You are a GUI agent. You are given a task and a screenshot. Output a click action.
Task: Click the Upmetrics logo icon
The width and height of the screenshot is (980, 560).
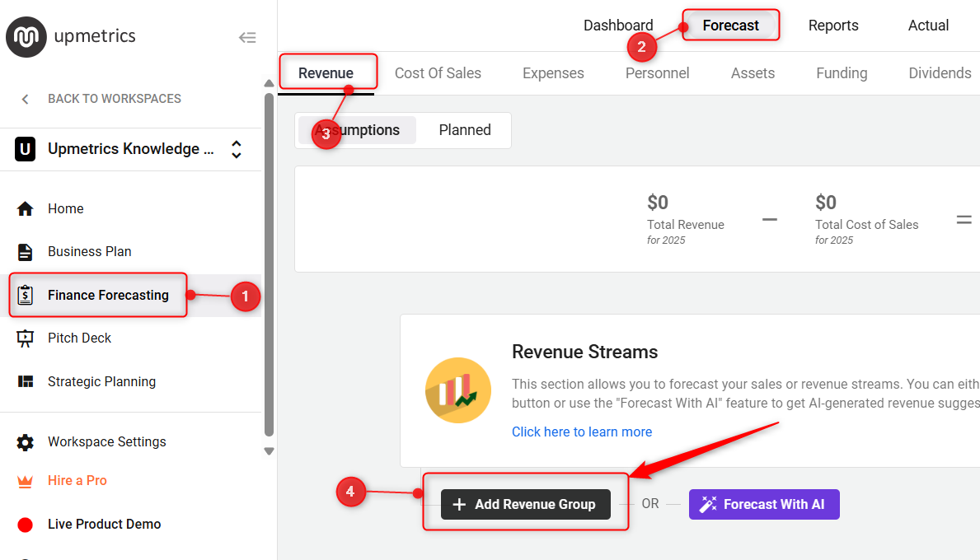pos(26,37)
